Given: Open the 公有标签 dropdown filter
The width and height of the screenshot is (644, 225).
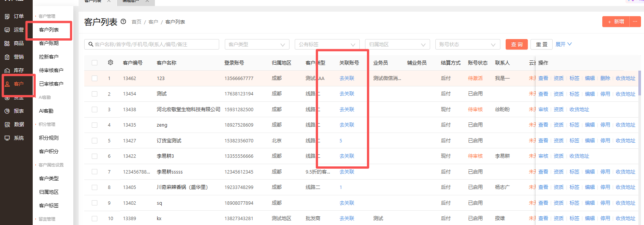Looking at the screenshot, I should (x=327, y=44).
